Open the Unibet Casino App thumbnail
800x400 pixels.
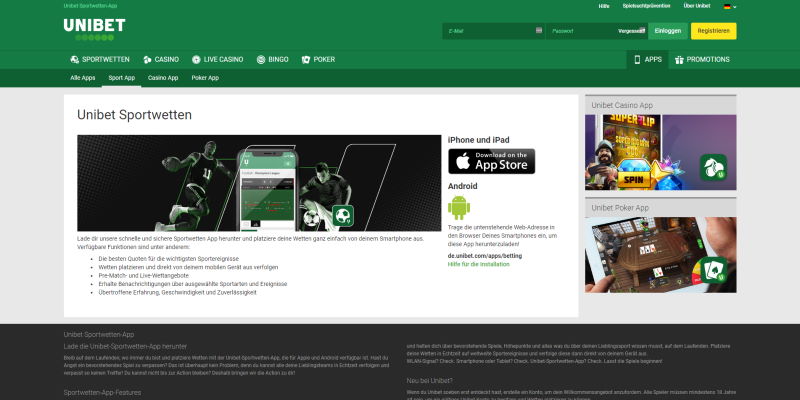[x=660, y=152]
